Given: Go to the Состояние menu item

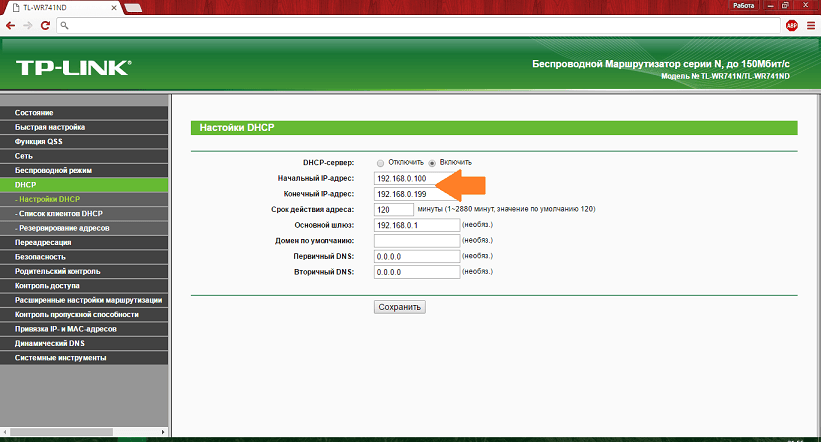Looking at the screenshot, I should (x=34, y=113).
